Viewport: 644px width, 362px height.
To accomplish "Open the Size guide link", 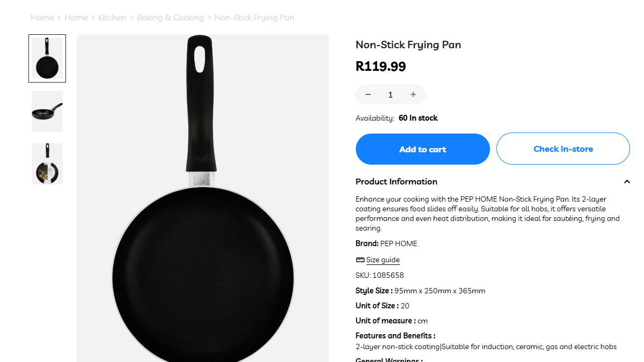I will [383, 260].
